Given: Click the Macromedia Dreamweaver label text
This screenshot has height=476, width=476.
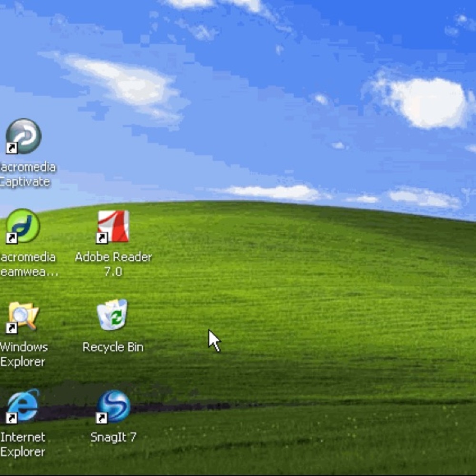Looking at the screenshot, I should 29,264.
